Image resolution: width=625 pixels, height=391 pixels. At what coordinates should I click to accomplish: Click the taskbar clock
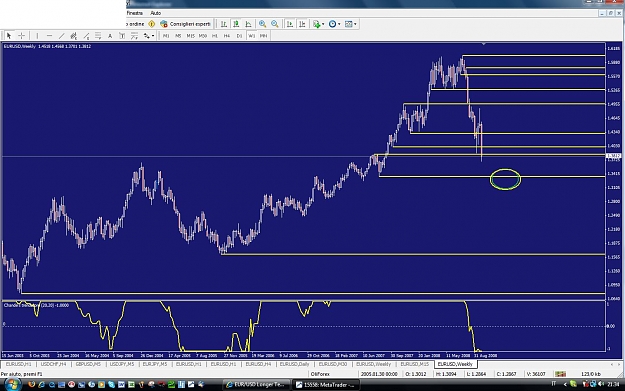pyautogui.click(x=613, y=384)
